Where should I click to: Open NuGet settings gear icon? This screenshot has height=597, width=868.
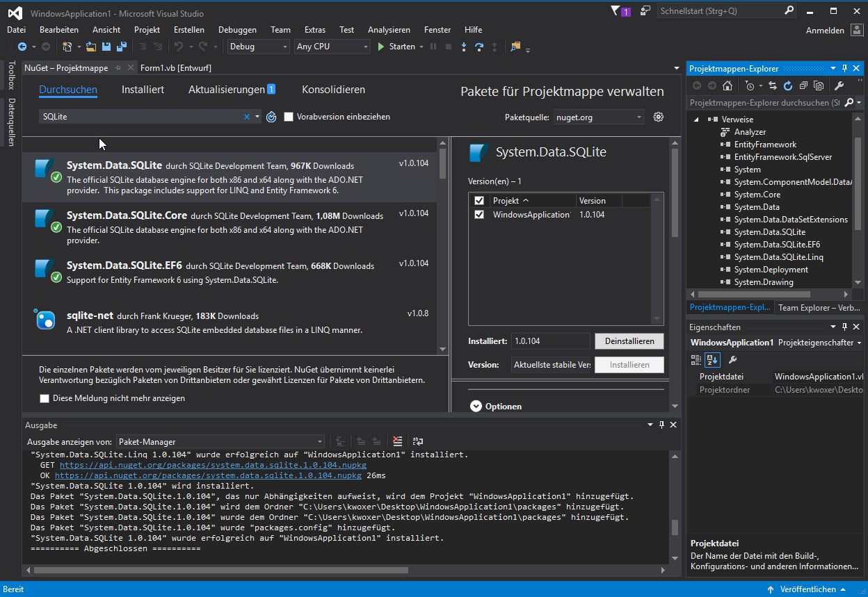(659, 117)
